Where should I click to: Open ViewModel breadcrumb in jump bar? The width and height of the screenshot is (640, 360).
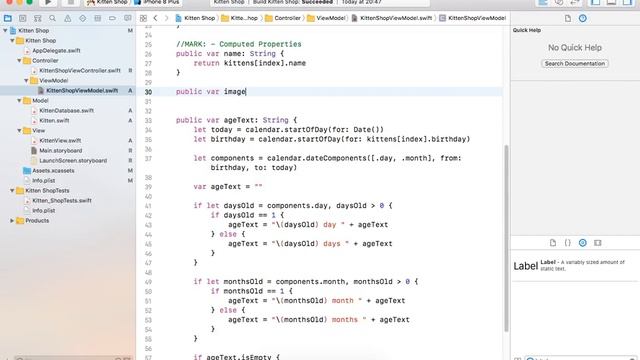[326, 18]
